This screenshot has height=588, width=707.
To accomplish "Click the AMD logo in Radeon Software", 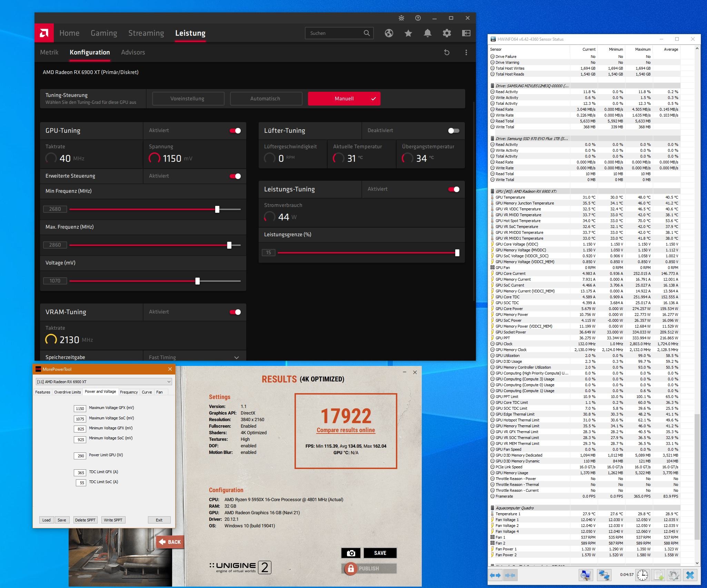I will coord(44,33).
